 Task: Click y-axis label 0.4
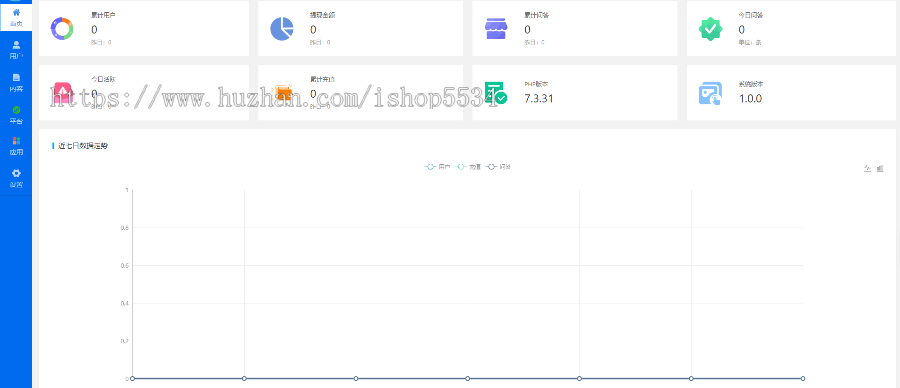124,304
